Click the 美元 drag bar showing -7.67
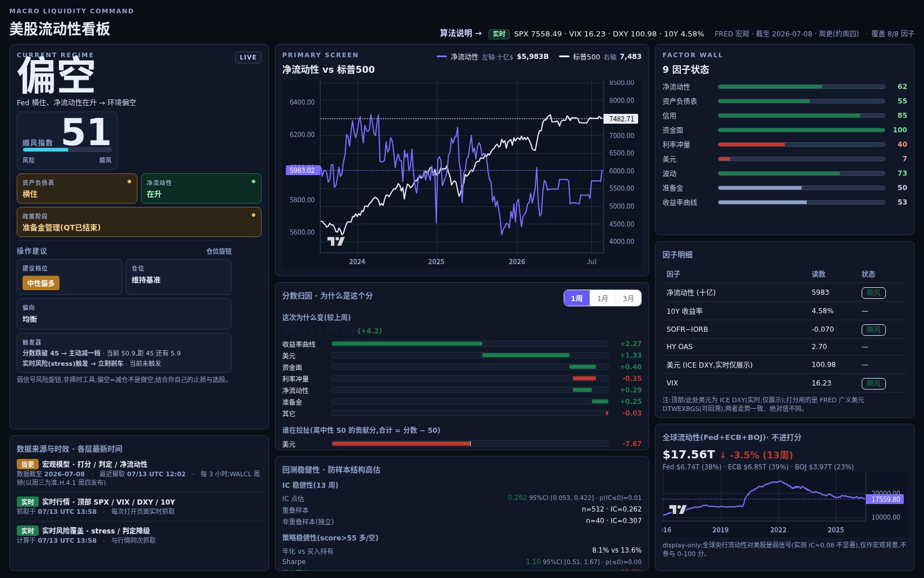Screen dimensions: 924x578 470,444
